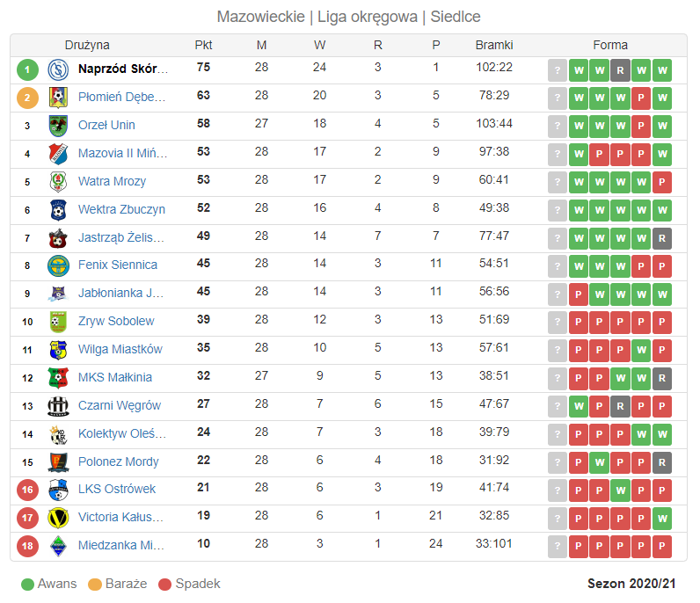Open the LKS Ostrówek team link

116,489
